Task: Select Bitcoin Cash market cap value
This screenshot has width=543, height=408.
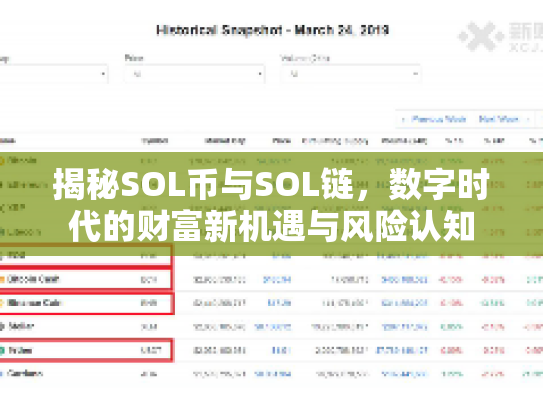Action: [x=219, y=280]
